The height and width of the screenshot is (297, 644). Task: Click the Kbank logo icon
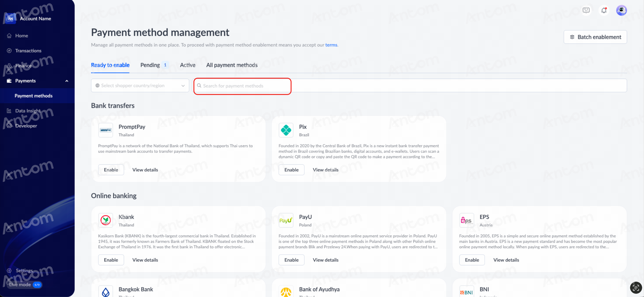[x=106, y=220]
